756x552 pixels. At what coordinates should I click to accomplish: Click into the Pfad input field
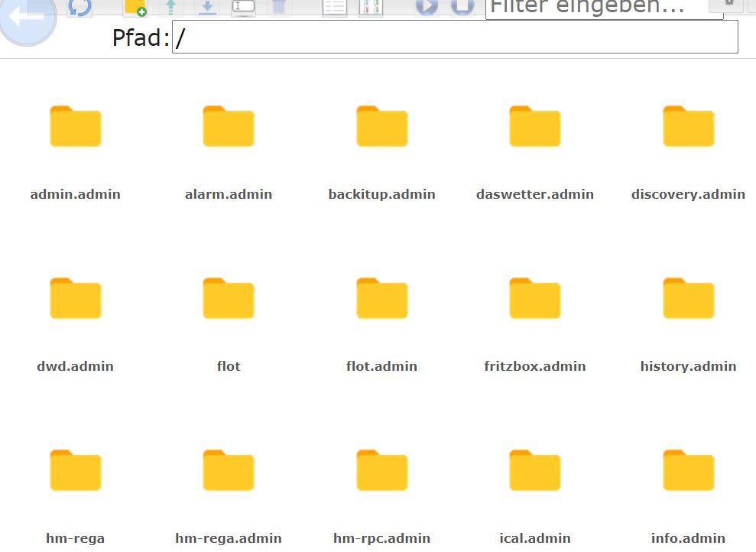(455, 37)
